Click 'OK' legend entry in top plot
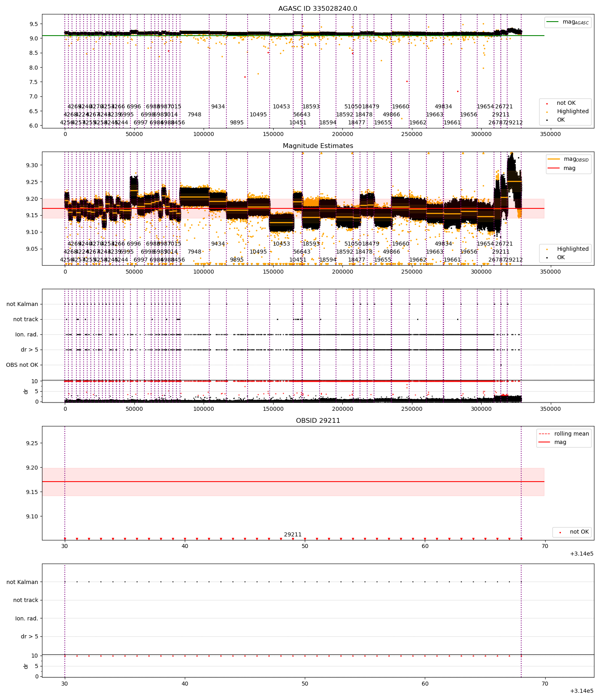This screenshot has width=600, height=700. pyautogui.click(x=556, y=120)
